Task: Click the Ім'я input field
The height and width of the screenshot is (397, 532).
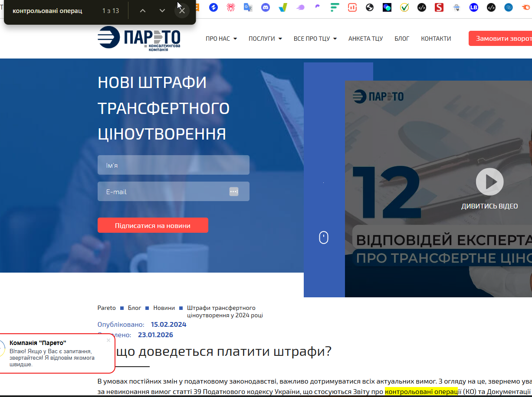Action: pos(174,165)
